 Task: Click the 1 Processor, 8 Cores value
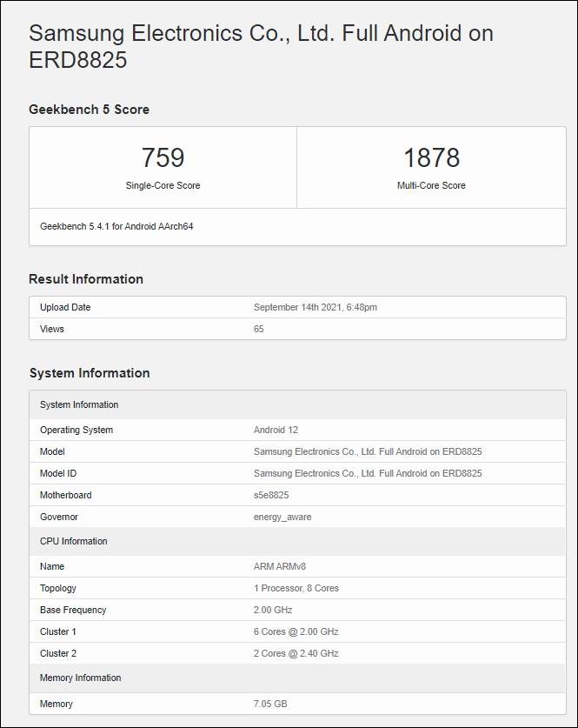click(296, 588)
